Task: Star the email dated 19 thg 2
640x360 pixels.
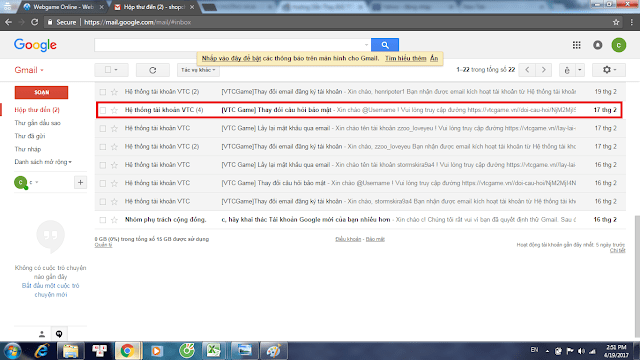Action: click(114, 92)
